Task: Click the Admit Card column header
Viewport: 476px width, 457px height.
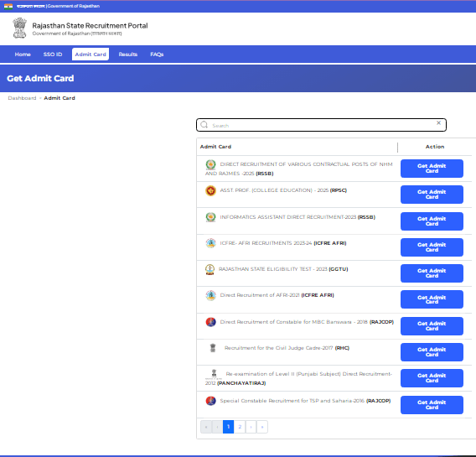Action: click(215, 147)
